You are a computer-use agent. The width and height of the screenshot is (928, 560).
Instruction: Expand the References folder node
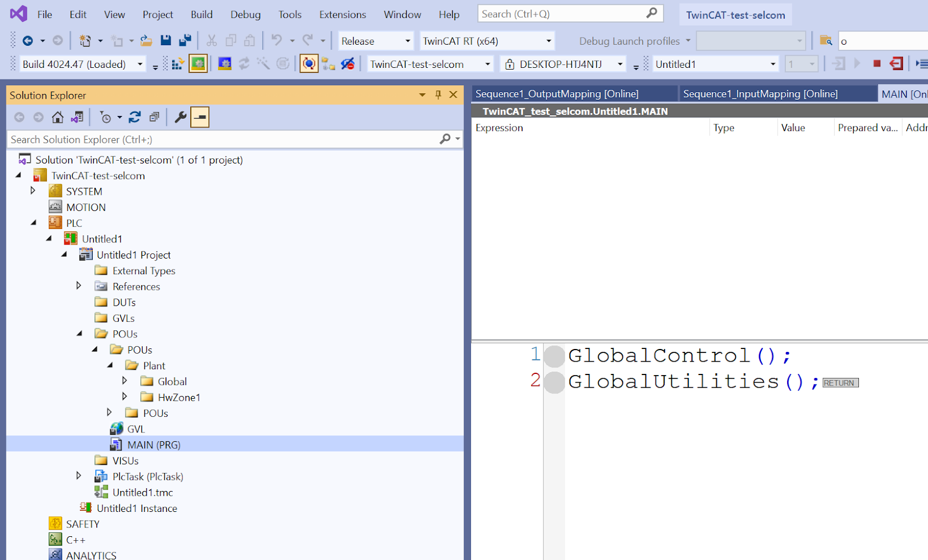point(79,286)
